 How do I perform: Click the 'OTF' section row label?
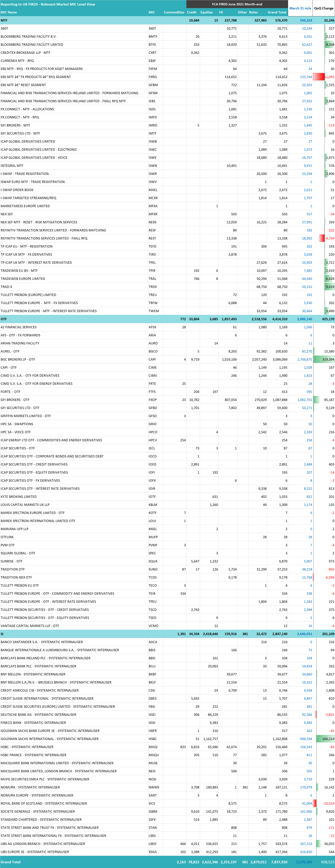(4, 319)
